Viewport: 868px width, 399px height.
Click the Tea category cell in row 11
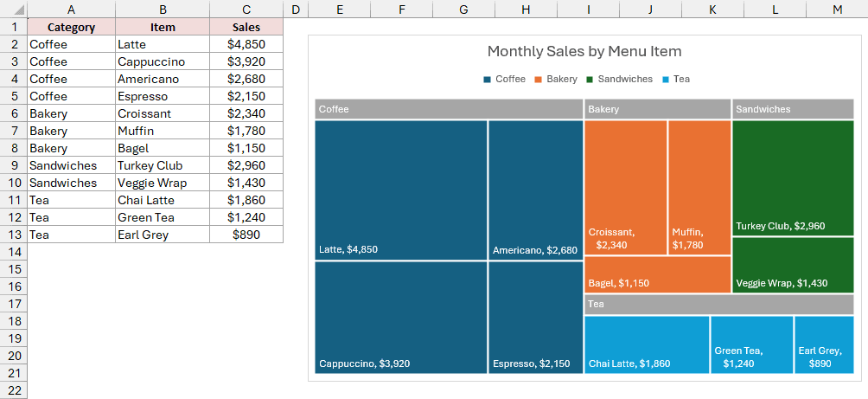click(x=72, y=200)
